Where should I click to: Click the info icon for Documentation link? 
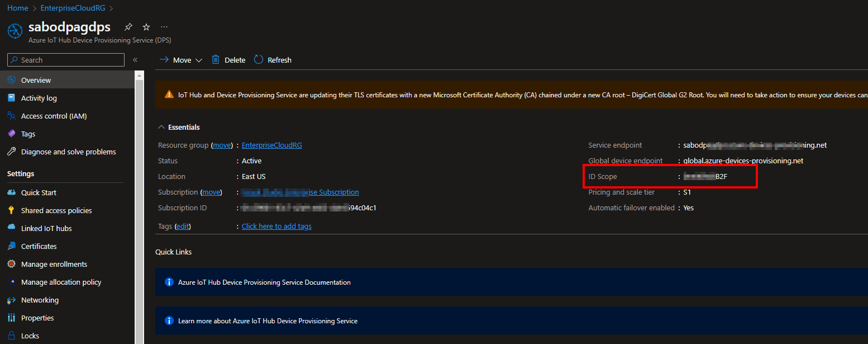tap(169, 282)
